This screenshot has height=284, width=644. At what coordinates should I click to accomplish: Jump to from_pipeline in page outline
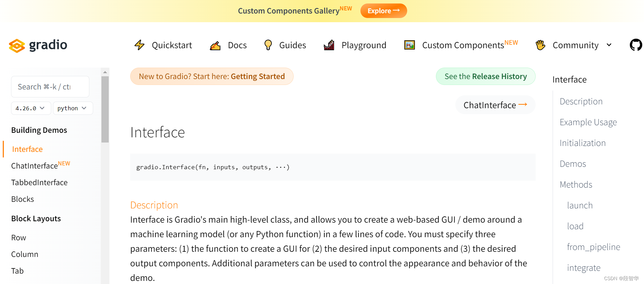594,247
